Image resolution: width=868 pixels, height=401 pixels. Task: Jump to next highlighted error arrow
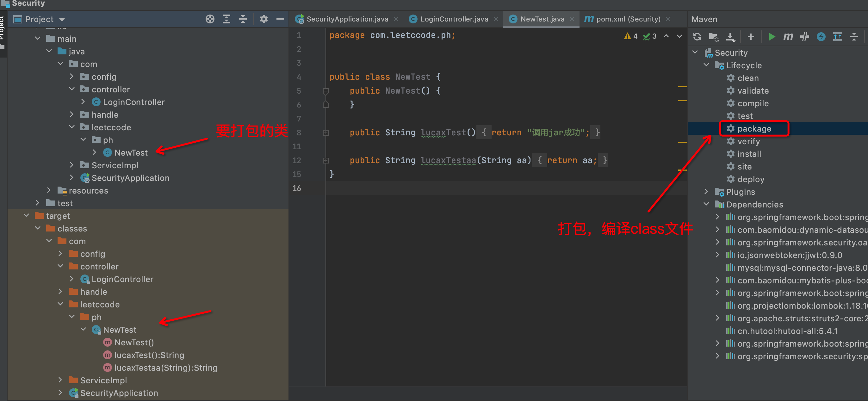tap(679, 36)
